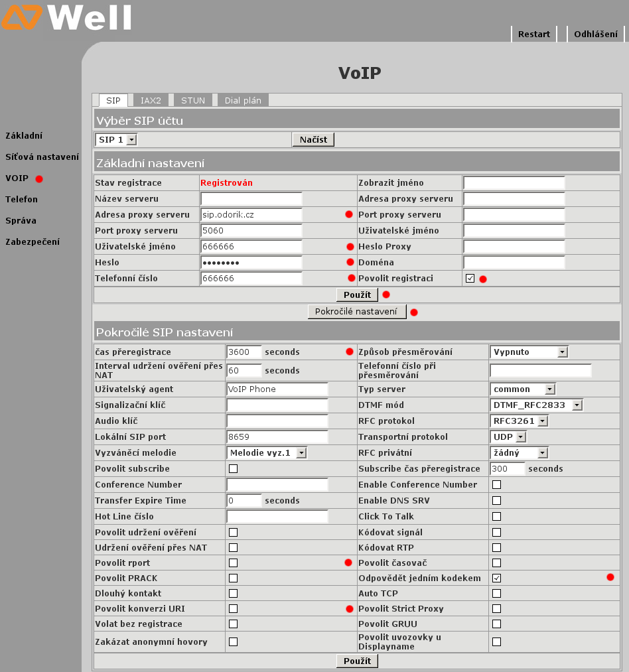Click red dot next to Heslo field

tap(350, 262)
